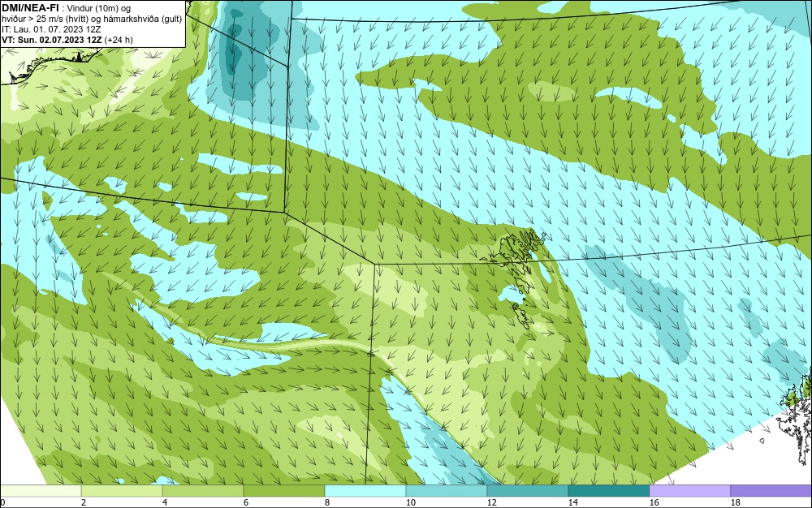Click the 2–4 m/s light green legend swatch
The height and width of the screenshot is (508, 812).
122,490
